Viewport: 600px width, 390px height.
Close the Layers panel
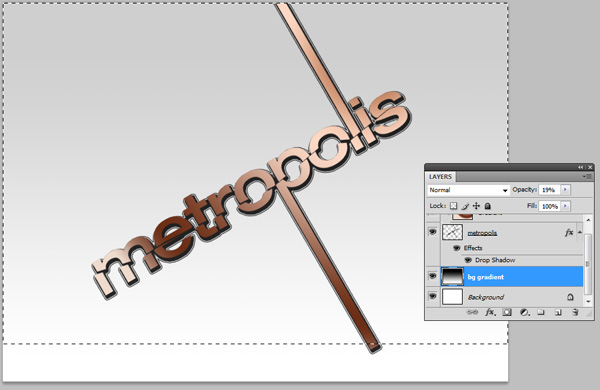coord(590,167)
